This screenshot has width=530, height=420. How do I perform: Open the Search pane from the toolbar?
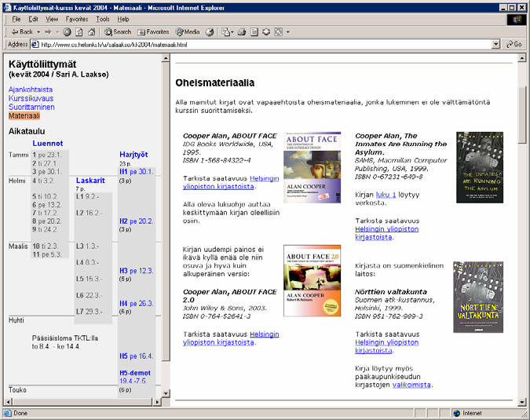[x=118, y=31]
